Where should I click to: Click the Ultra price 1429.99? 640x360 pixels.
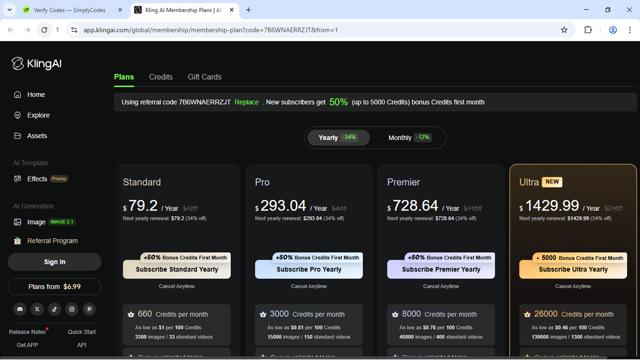[551, 206]
